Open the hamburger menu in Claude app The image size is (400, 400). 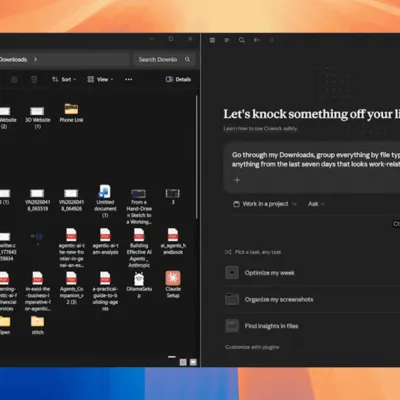point(212,40)
